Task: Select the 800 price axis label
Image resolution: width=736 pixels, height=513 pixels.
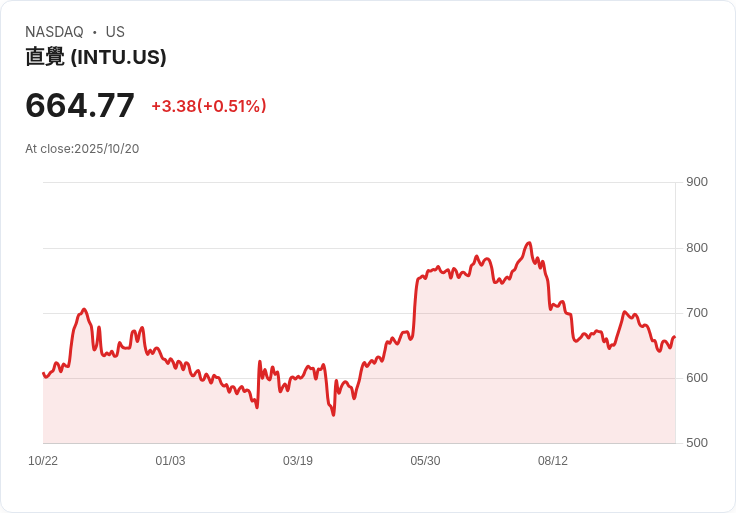Action: point(697,248)
